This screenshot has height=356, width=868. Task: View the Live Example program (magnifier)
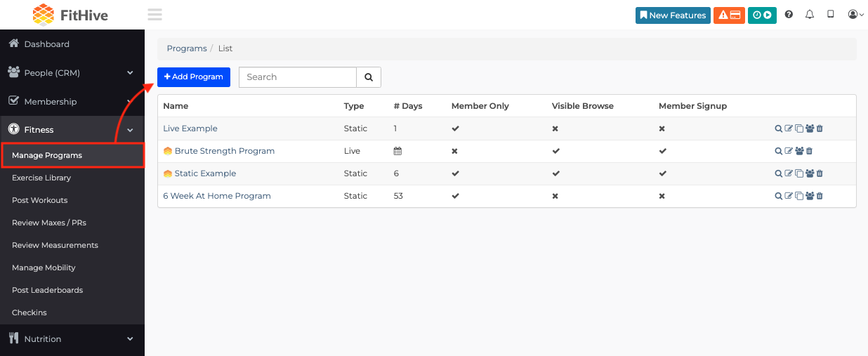click(x=778, y=128)
